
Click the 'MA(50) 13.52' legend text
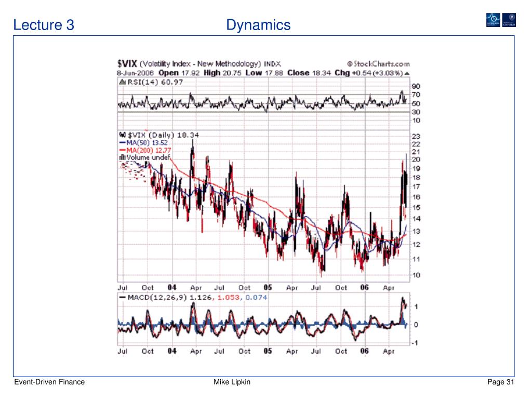click(147, 143)
